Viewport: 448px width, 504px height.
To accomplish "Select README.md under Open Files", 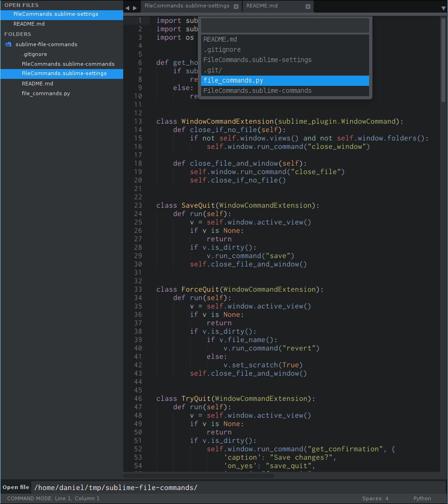I will pyautogui.click(x=62, y=24).
